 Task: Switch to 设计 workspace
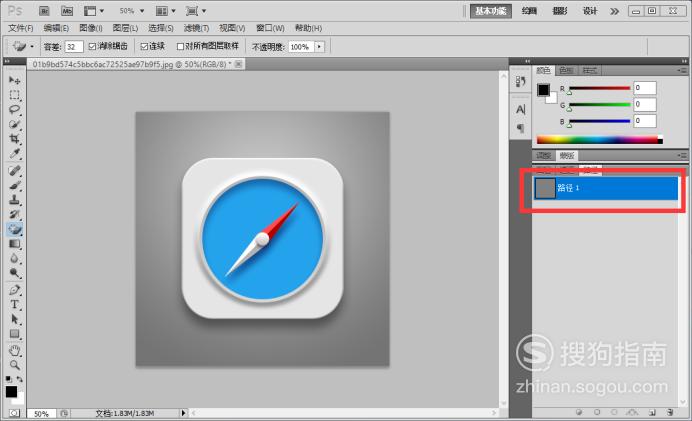(590, 11)
